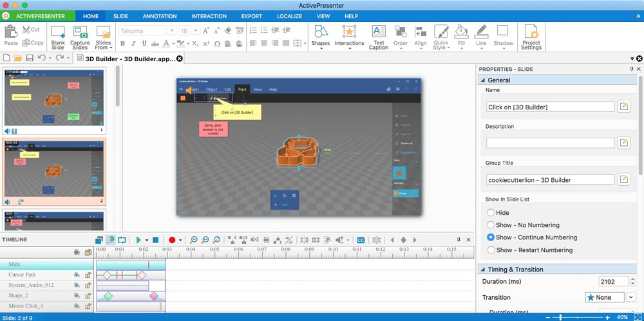Toggle visibility of Shape_2 track
Viewport: 644px width, 321px height.
pyautogui.click(x=77, y=295)
